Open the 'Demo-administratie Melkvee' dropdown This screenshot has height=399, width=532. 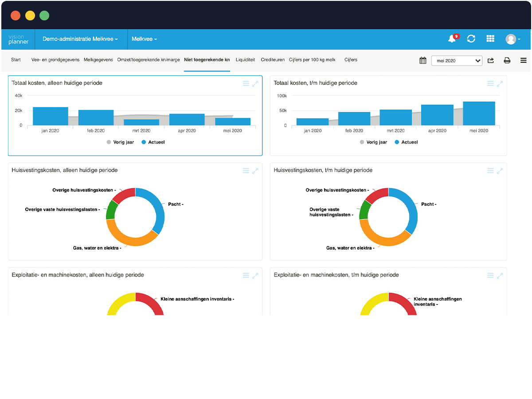point(80,39)
